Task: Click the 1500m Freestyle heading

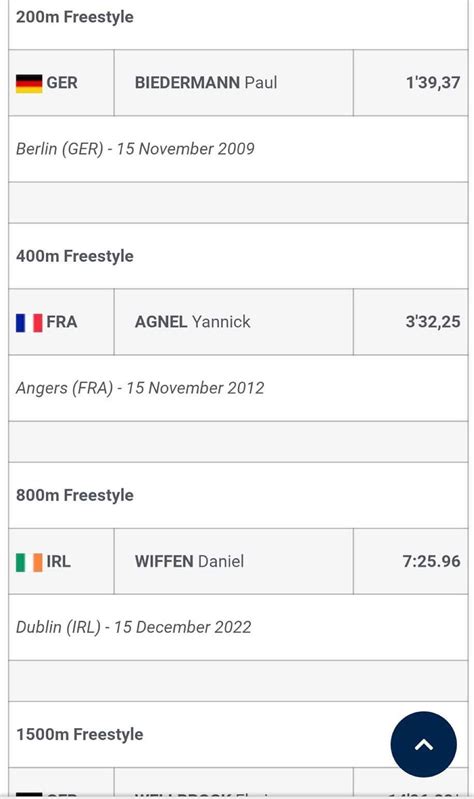Action: (80, 734)
